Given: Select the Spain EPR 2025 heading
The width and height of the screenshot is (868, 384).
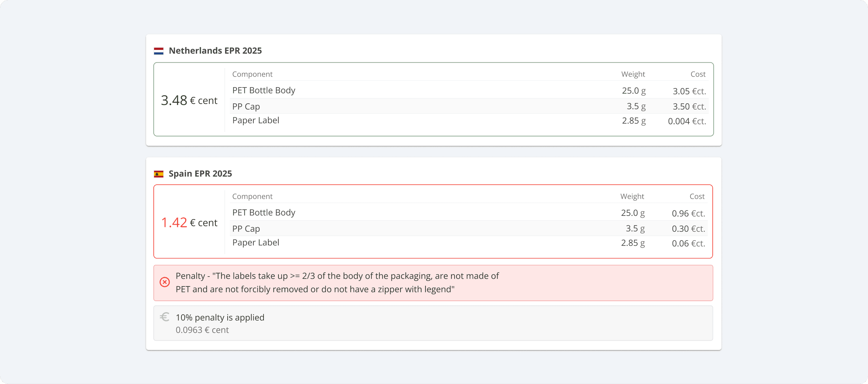Looking at the screenshot, I should 200,174.
